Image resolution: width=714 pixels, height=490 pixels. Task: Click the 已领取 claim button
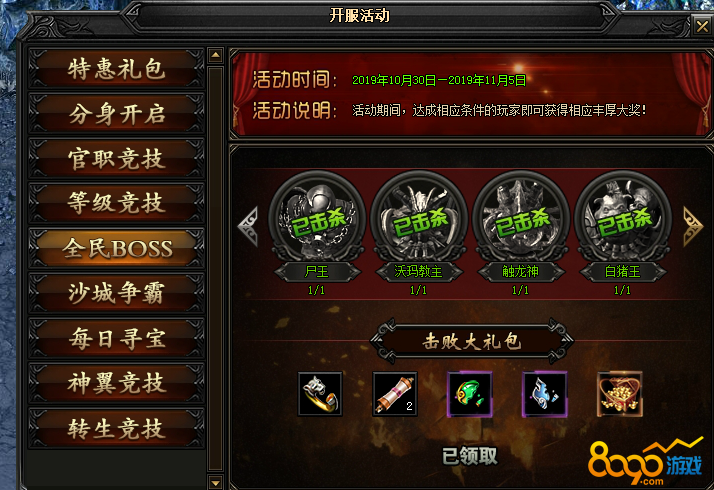[x=470, y=456]
